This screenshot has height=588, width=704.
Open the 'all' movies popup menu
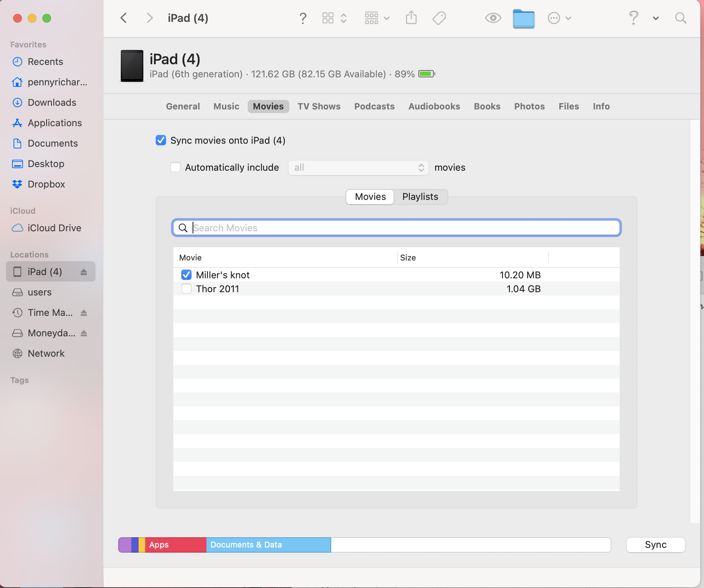358,168
